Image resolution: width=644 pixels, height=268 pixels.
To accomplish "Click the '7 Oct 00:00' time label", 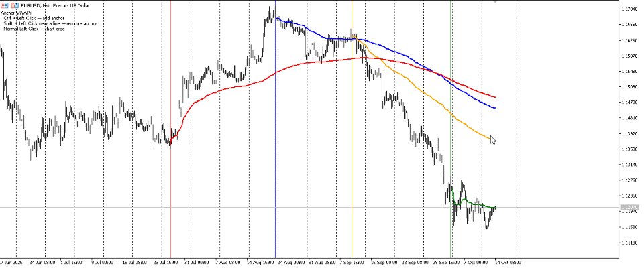I will click(x=476, y=262).
